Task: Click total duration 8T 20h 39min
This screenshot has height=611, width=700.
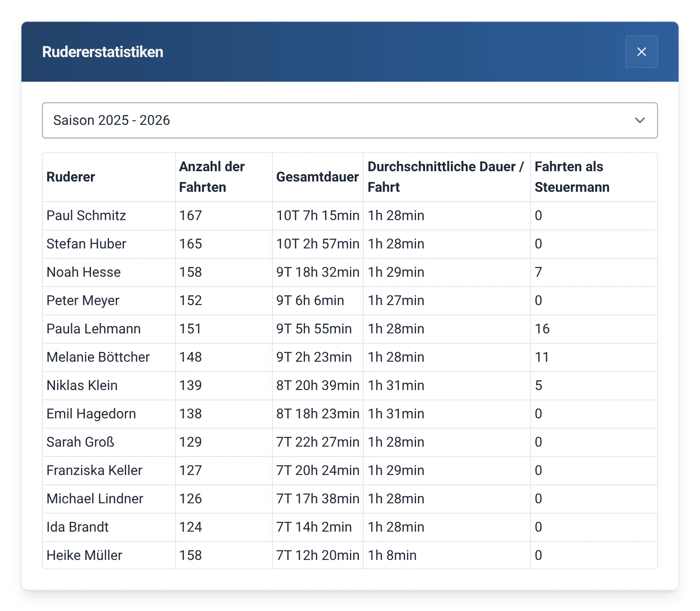Action: pos(318,385)
